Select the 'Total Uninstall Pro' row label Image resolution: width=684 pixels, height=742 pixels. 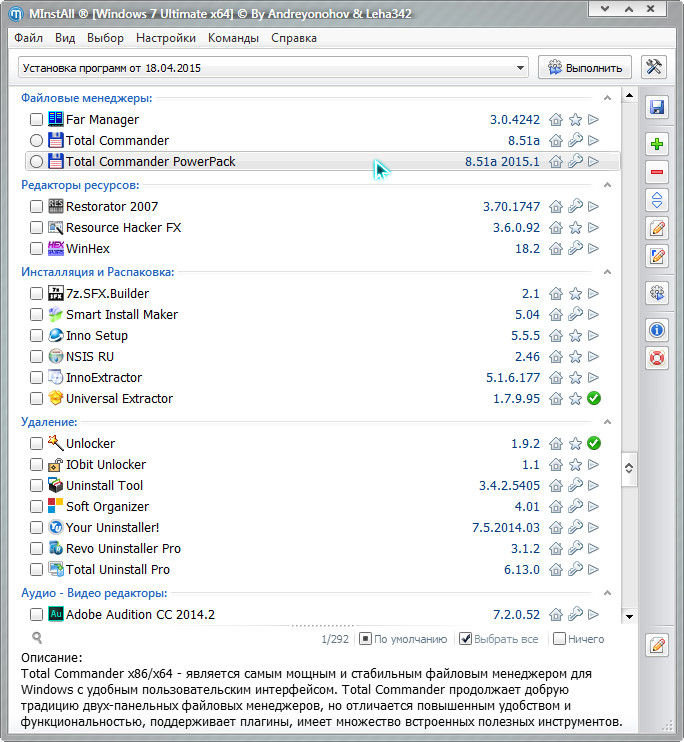(118, 569)
